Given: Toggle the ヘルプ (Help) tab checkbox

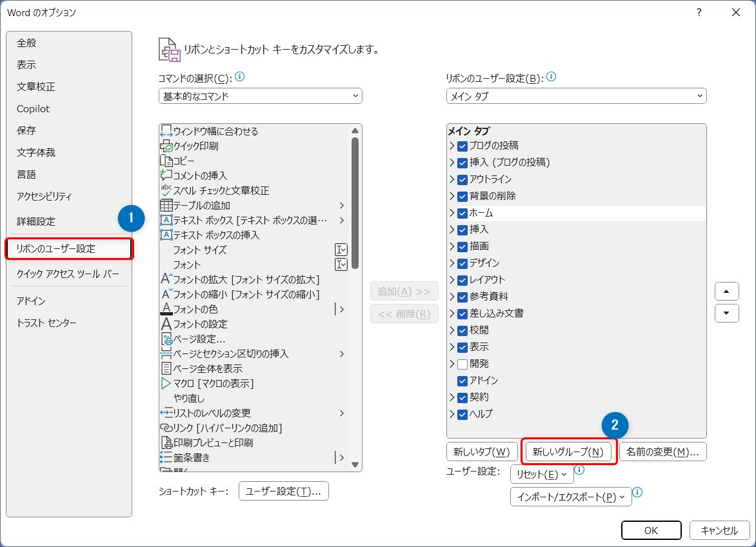Looking at the screenshot, I should [462, 414].
